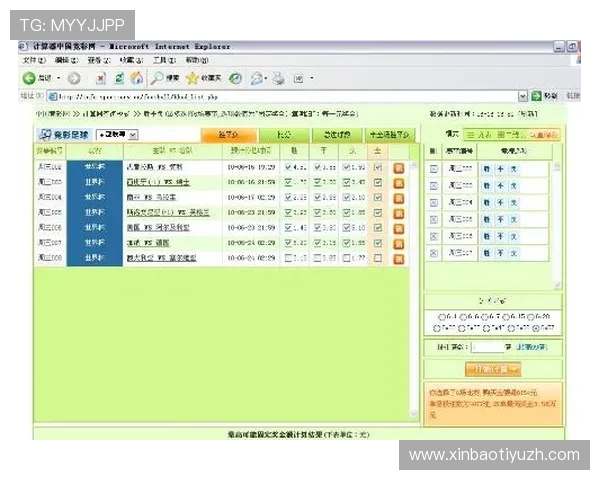Open the match link in row 周三008
Viewport: 600px width, 480px height.
coord(161,258)
